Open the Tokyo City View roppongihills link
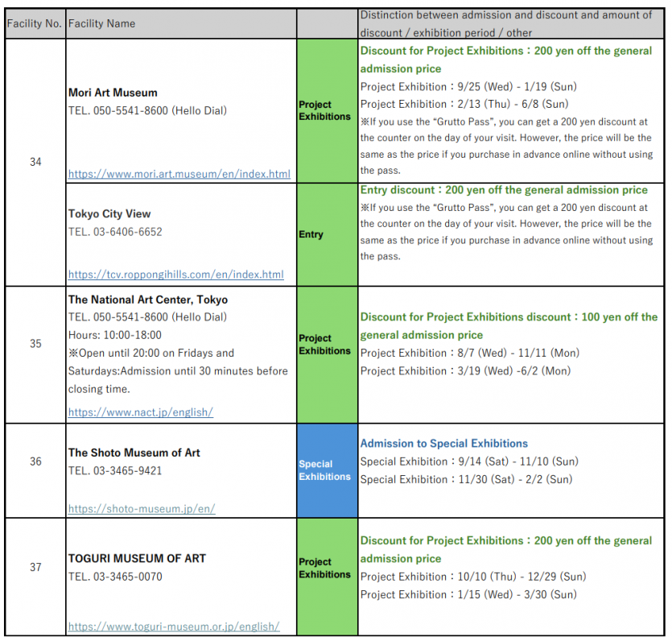 (175, 274)
